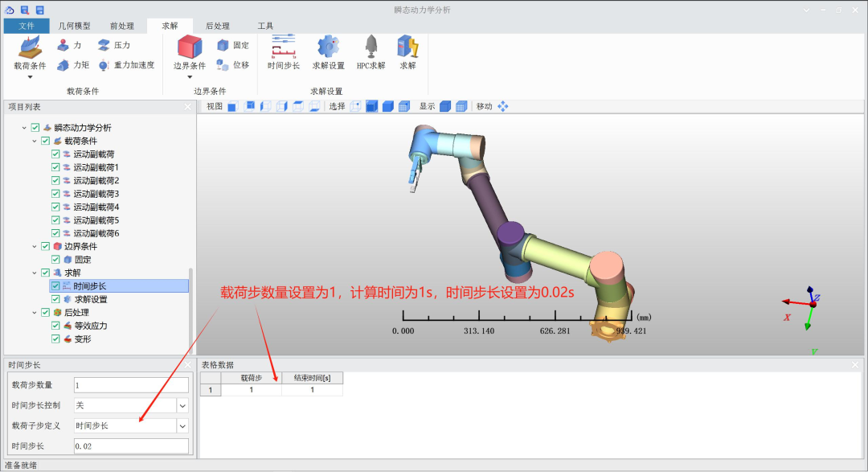This screenshot has height=472, width=868.
Task: Set right view cube icon
Action: [282, 106]
